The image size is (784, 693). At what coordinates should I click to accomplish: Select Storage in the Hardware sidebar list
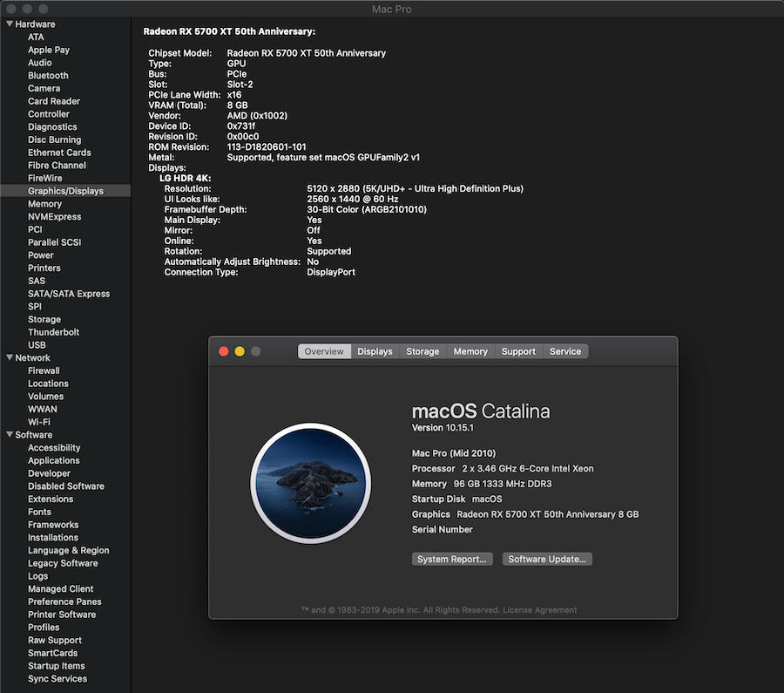(x=44, y=319)
